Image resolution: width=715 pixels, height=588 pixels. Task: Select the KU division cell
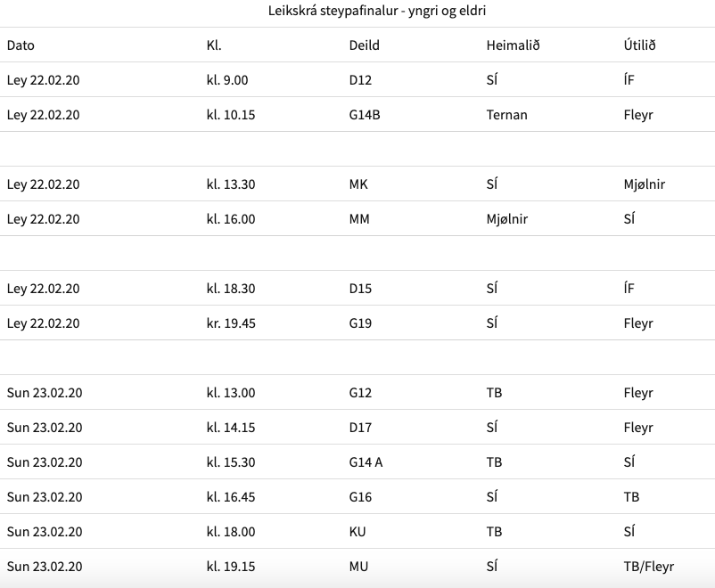357,532
